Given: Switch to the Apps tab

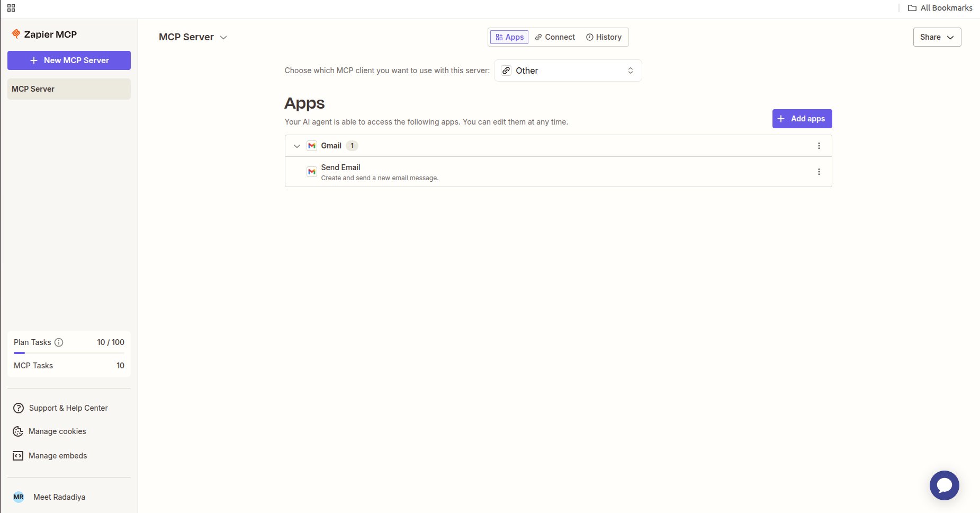Looking at the screenshot, I should (x=509, y=37).
